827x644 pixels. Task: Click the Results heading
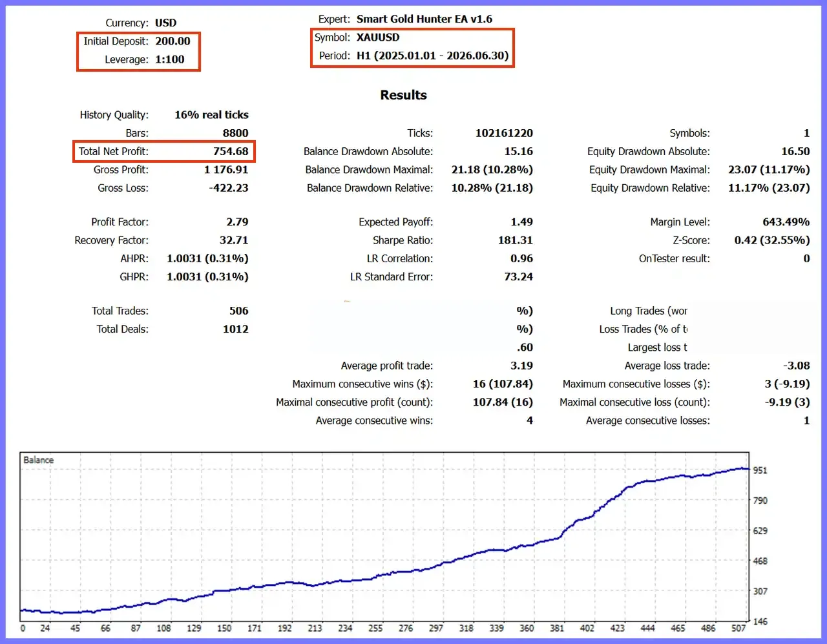point(403,95)
